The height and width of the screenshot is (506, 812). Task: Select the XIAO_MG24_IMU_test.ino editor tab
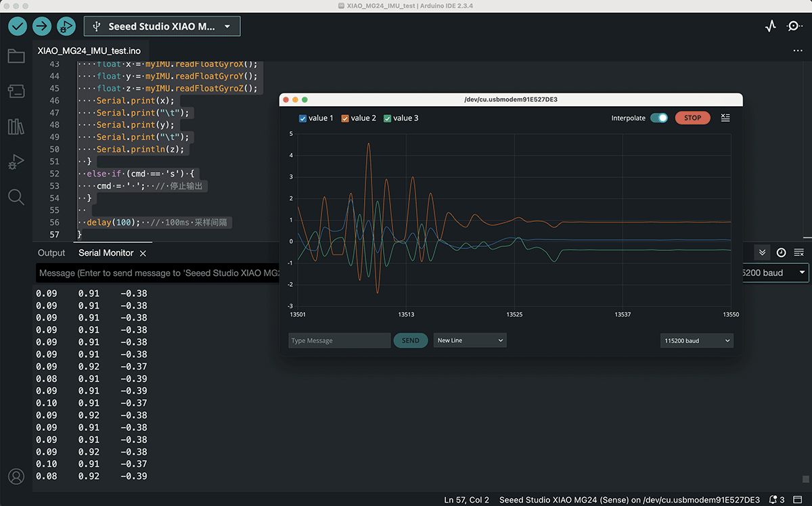[x=89, y=51]
